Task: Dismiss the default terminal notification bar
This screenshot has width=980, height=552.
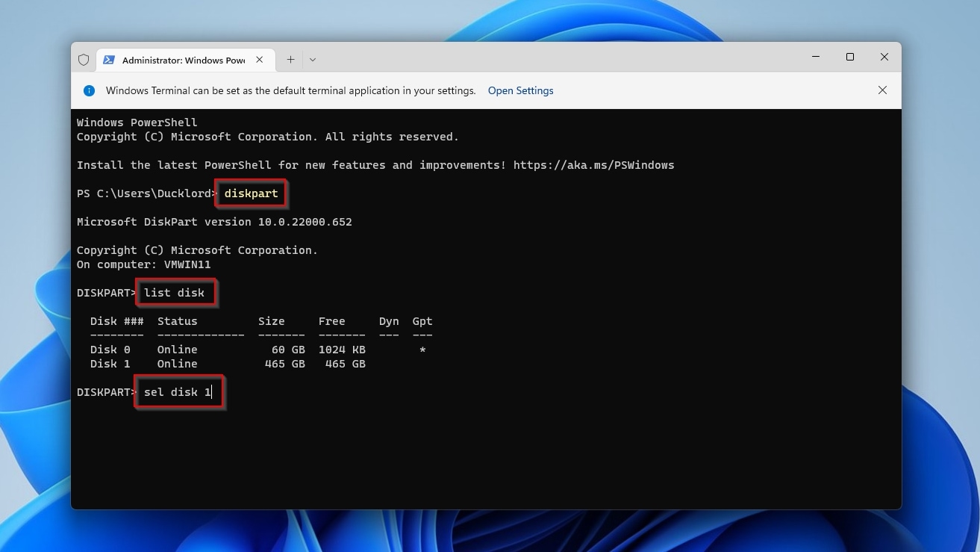Action: point(882,90)
